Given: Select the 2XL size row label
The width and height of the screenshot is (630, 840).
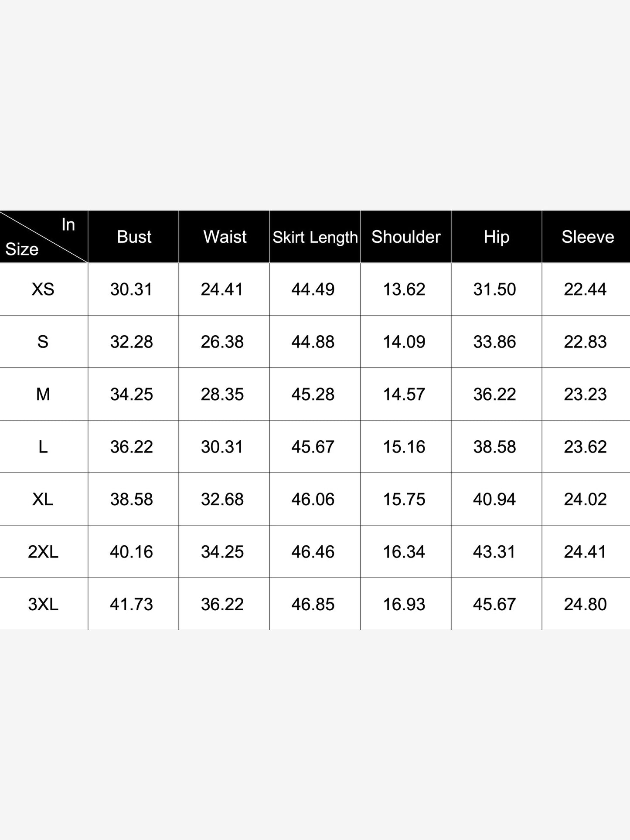Looking at the screenshot, I should point(43,552).
